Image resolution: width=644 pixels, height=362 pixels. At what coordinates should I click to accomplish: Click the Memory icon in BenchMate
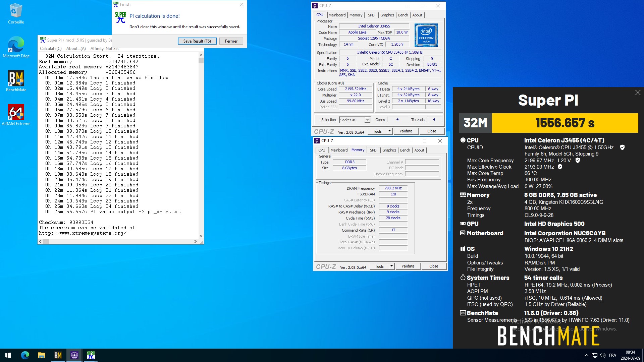click(x=463, y=195)
